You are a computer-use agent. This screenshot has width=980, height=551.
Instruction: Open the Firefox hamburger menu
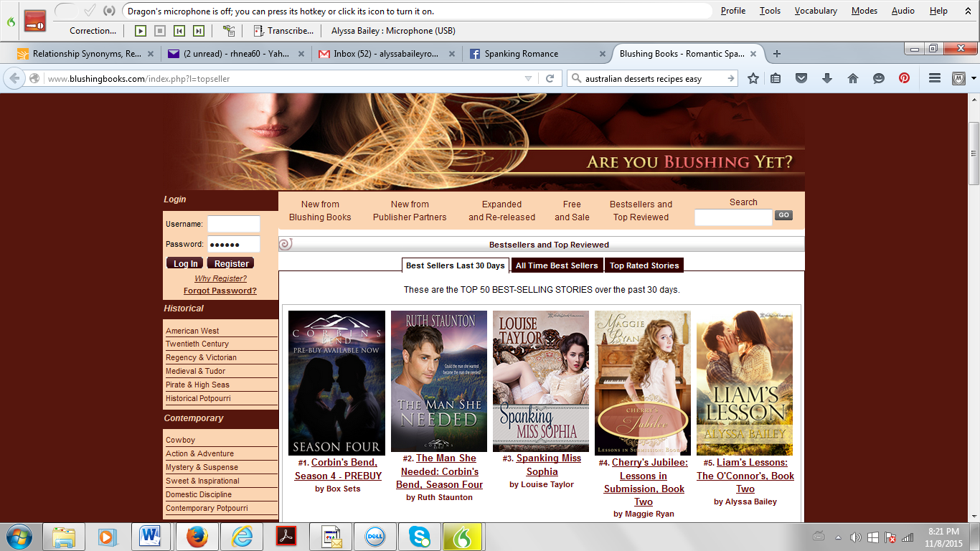point(935,79)
